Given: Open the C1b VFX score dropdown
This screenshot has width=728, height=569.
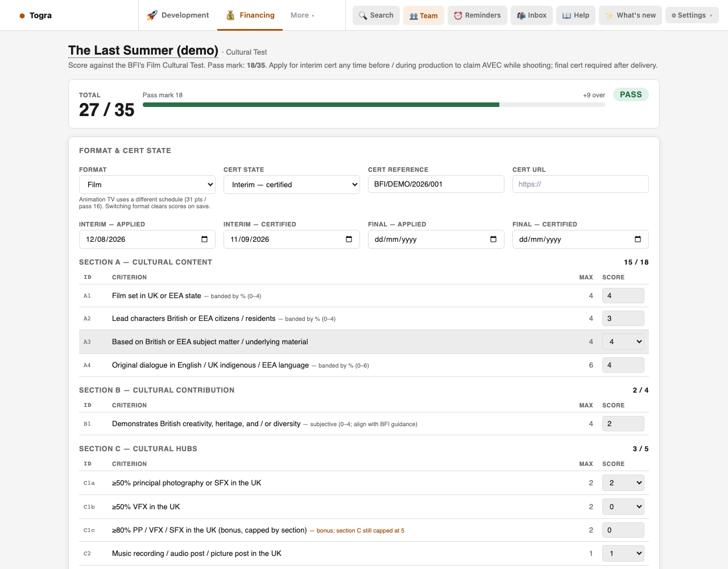Looking at the screenshot, I should pos(623,506).
